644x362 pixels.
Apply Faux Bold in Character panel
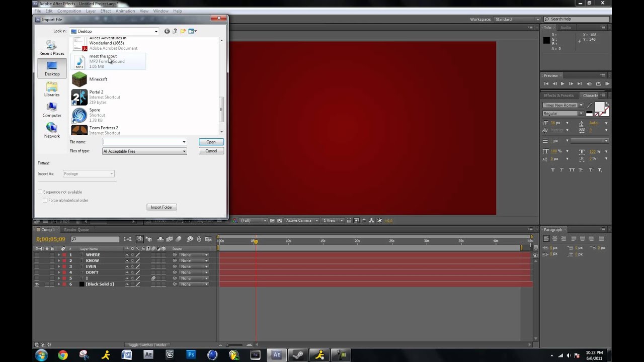(553, 170)
